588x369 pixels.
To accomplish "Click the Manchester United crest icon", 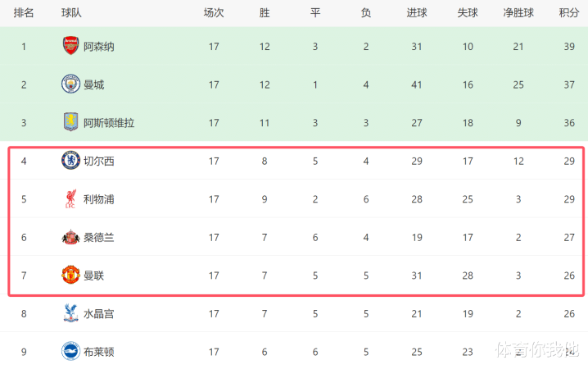I will (70, 275).
